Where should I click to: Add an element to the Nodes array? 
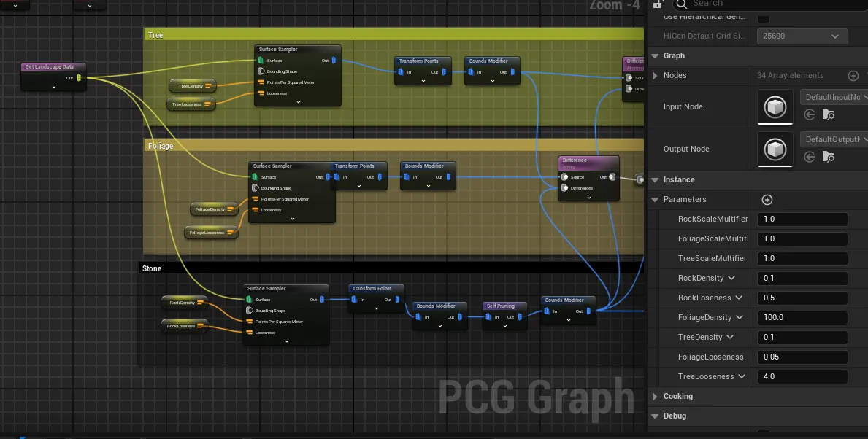[853, 76]
